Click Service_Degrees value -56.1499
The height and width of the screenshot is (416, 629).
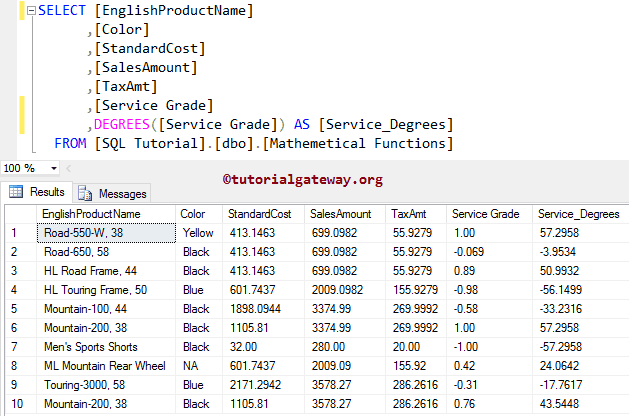click(580, 290)
